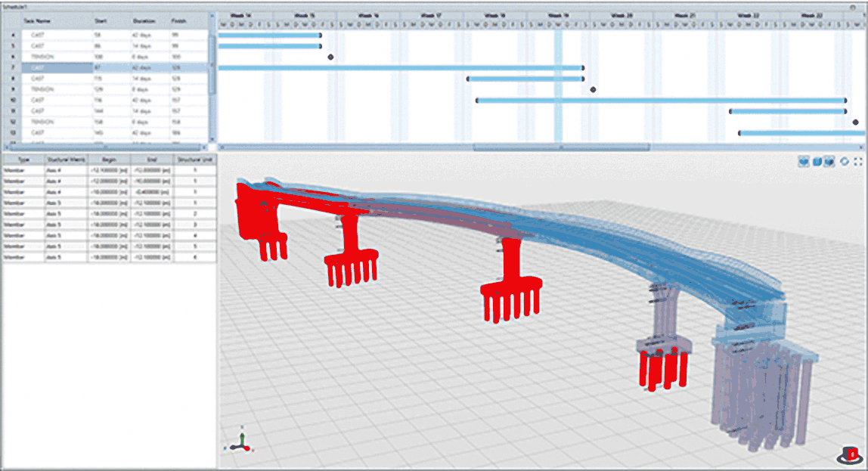
Task: Click the Gantt chart scroll-right arrow
Action: tap(861, 147)
